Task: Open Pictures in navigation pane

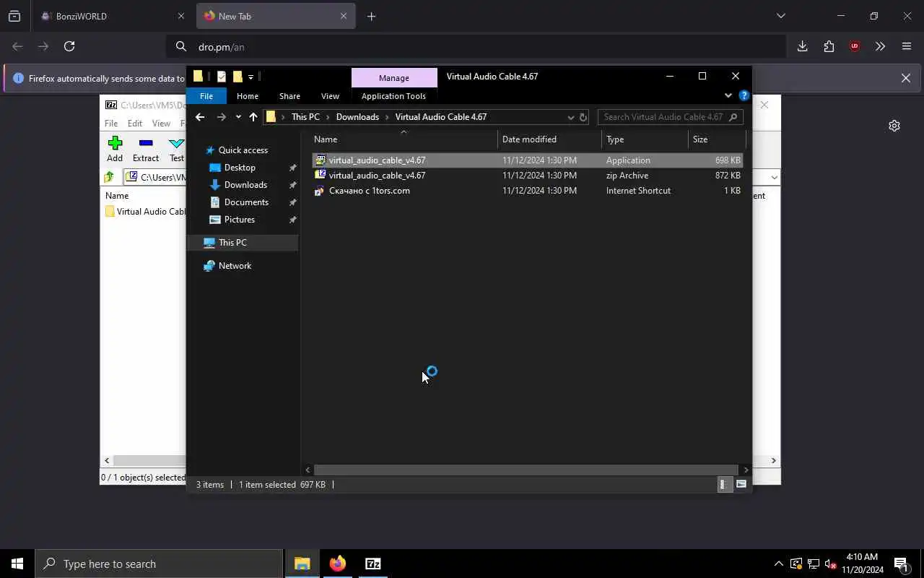Action: (x=239, y=220)
